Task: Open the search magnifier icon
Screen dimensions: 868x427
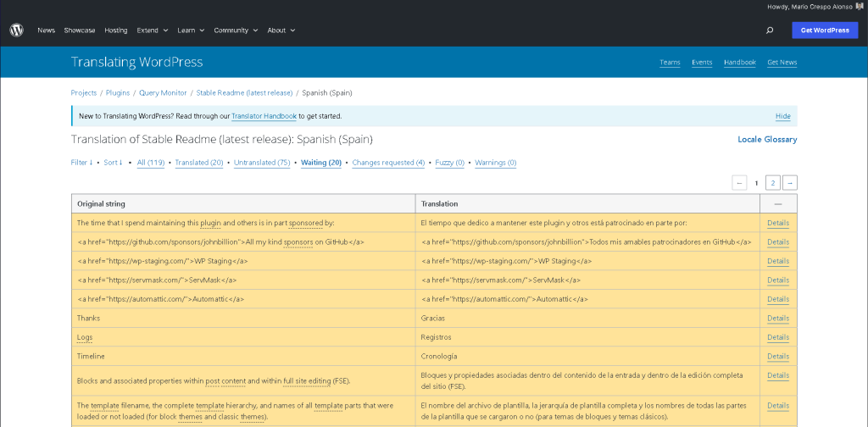Action: pos(769,30)
